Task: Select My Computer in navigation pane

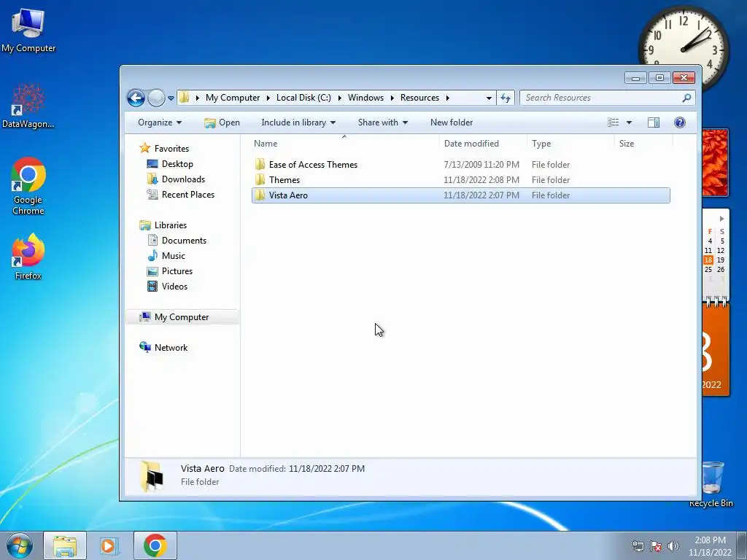Action: [181, 317]
